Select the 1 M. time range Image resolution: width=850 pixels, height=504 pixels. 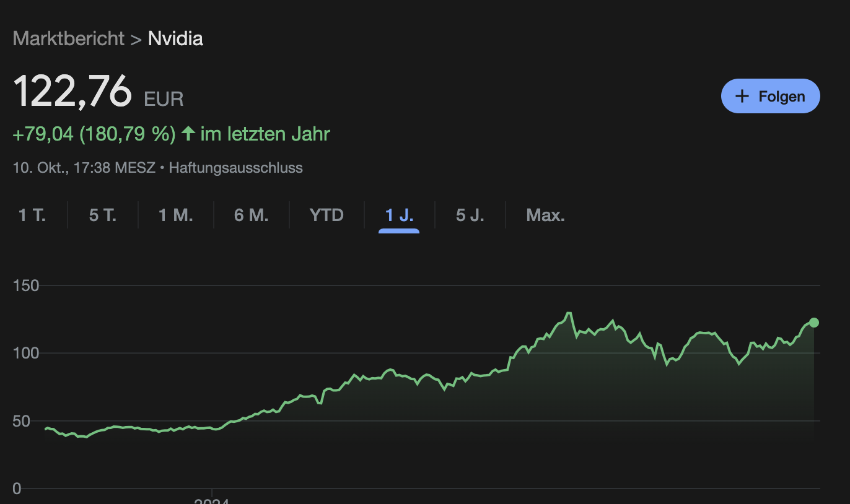tap(176, 215)
